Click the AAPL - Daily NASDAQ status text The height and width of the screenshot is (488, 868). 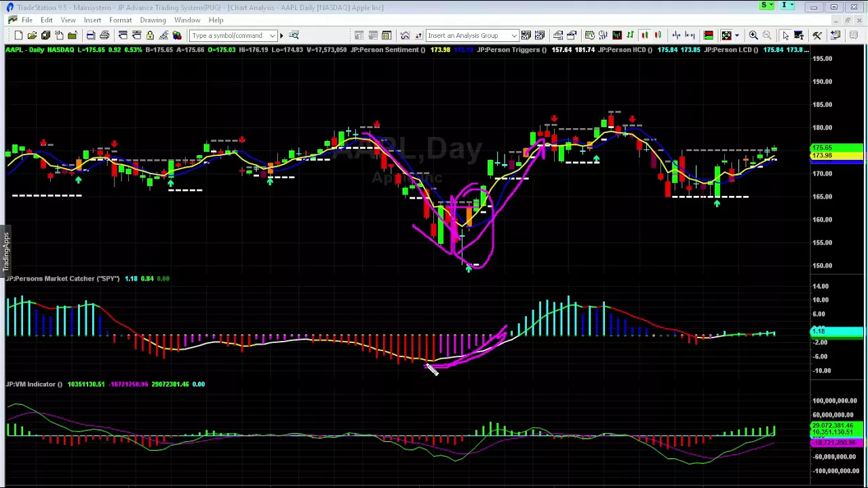(x=39, y=50)
